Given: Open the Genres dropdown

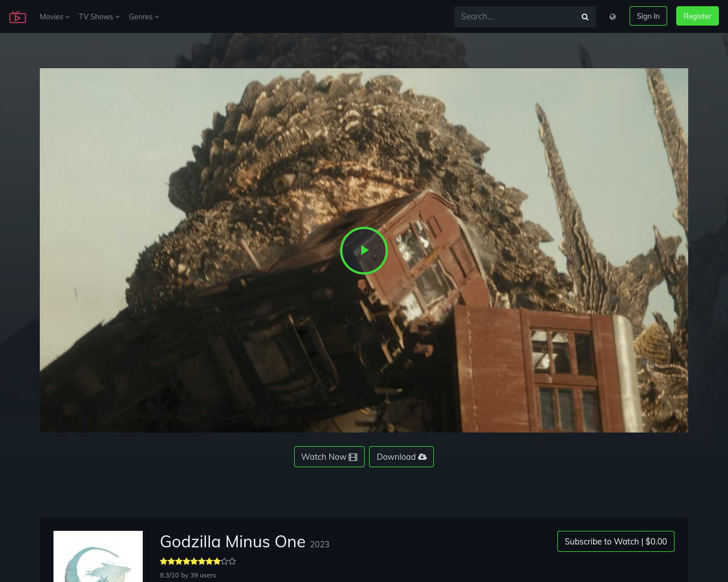Looking at the screenshot, I should click(x=144, y=16).
